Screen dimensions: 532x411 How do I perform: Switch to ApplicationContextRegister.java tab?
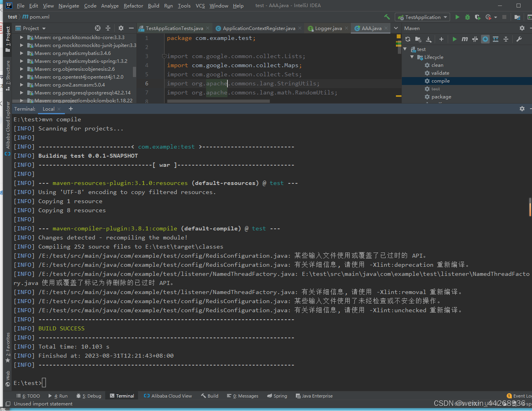[x=259, y=28]
